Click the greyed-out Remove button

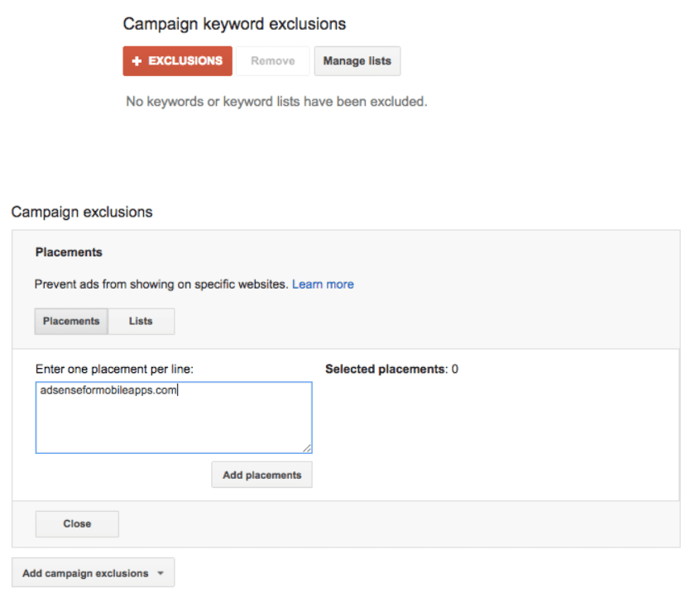[x=272, y=61]
